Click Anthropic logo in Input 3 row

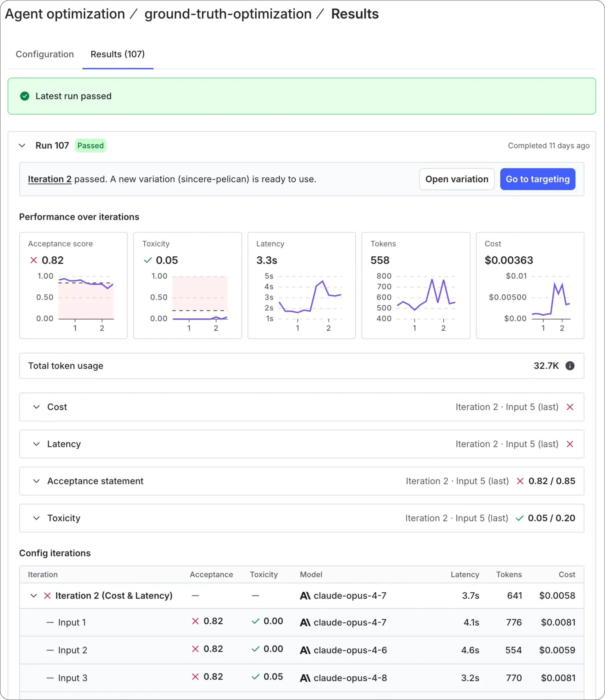[305, 678]
